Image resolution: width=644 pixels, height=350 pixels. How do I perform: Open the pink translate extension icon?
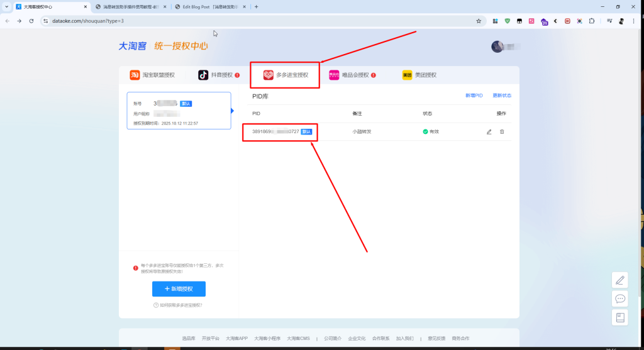(x=531, y=21)
